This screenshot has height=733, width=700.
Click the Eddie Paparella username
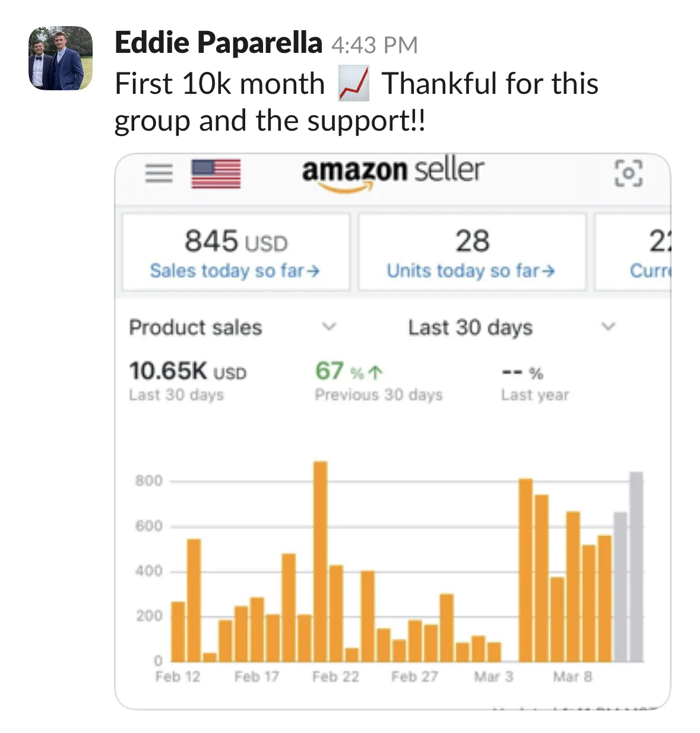pyautogui.click(x=218, y=43)
